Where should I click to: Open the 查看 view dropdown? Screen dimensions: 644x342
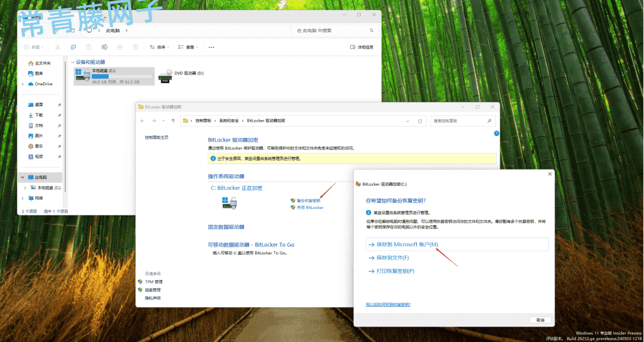click(x=188, y=47)
